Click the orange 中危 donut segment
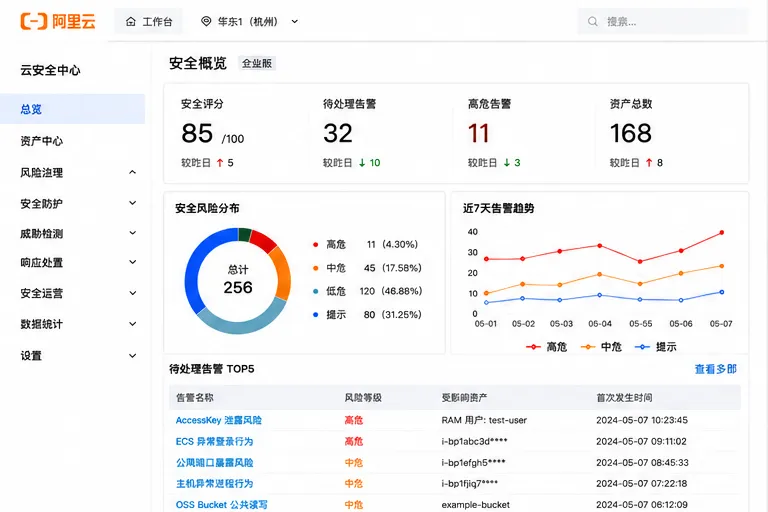Screen dimensions: 768x512 [x=281, y=273]
